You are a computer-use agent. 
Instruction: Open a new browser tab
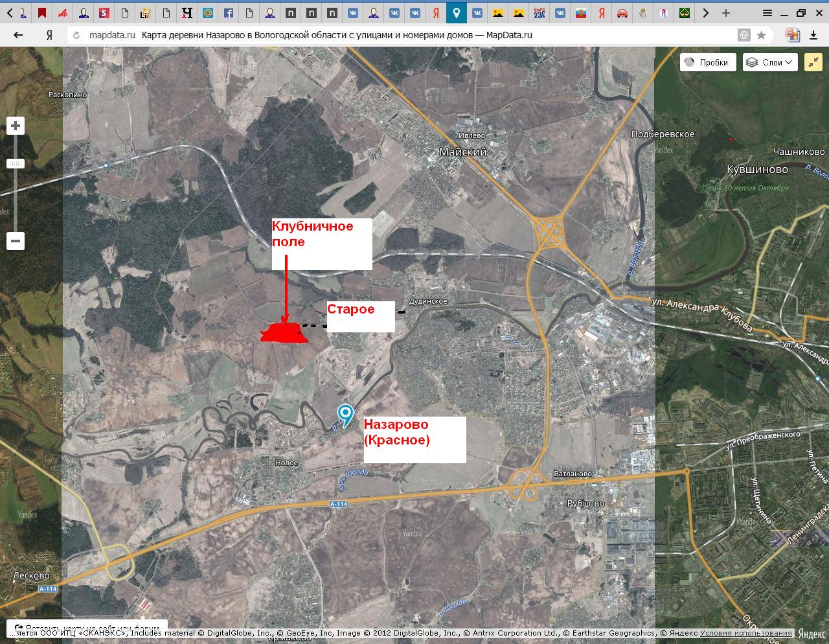pos(726,12)
